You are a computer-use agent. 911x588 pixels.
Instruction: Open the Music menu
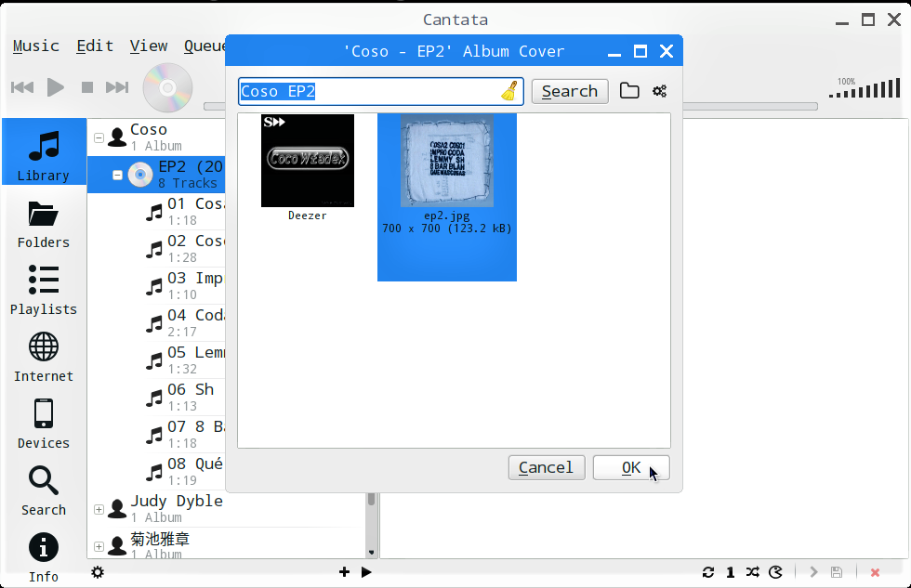[x=36, y=46]
